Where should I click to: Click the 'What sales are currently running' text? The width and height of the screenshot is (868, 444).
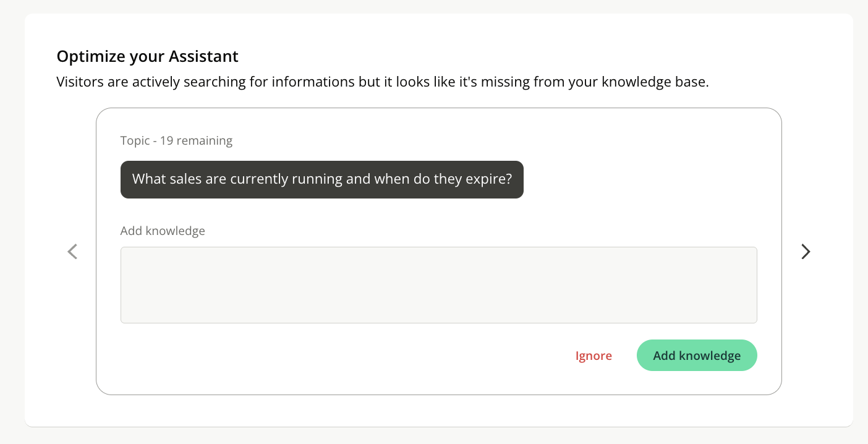[247, 180]
